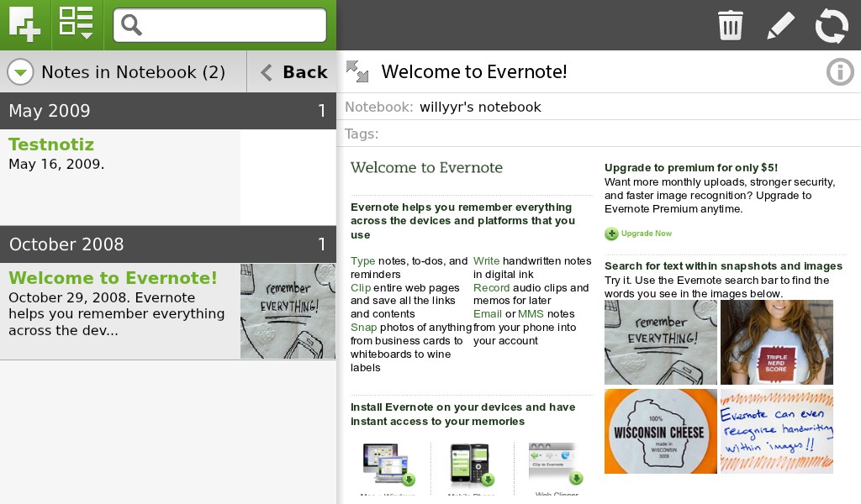Click the MMS link
This screenshot has height=504, width=861.
pyautogui.click(x=531, y=313)
